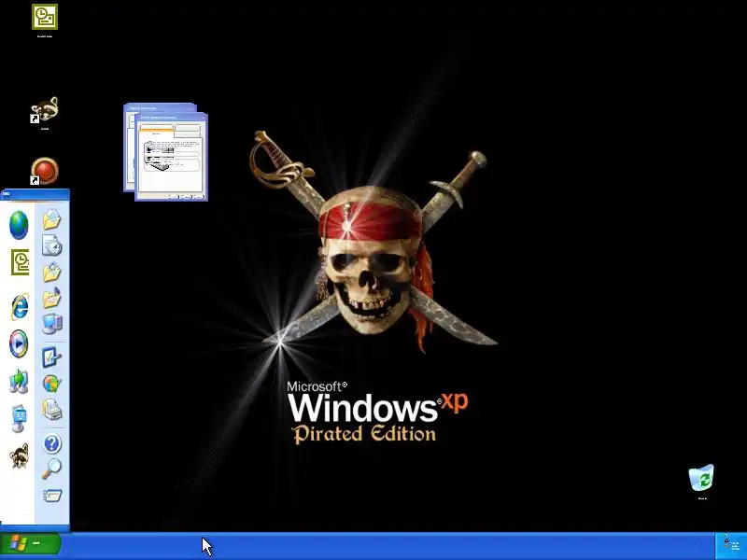Click the green Start button
This screenshot has width=747, height=560.
pyautogui.click(x=31, y=543)
